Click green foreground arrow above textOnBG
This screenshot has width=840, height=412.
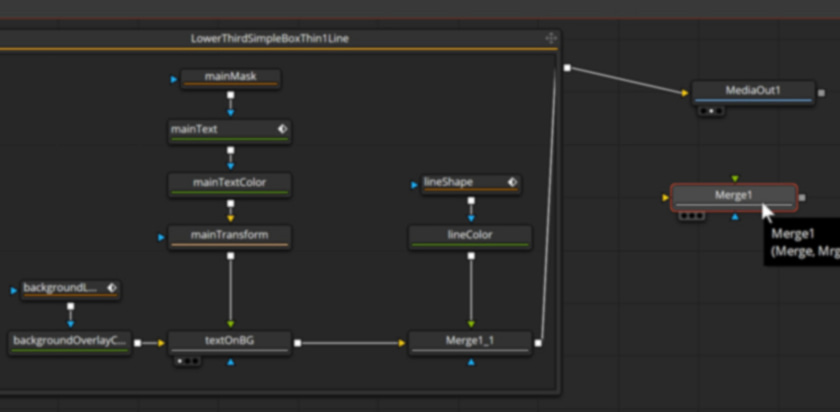click(230, 324)
